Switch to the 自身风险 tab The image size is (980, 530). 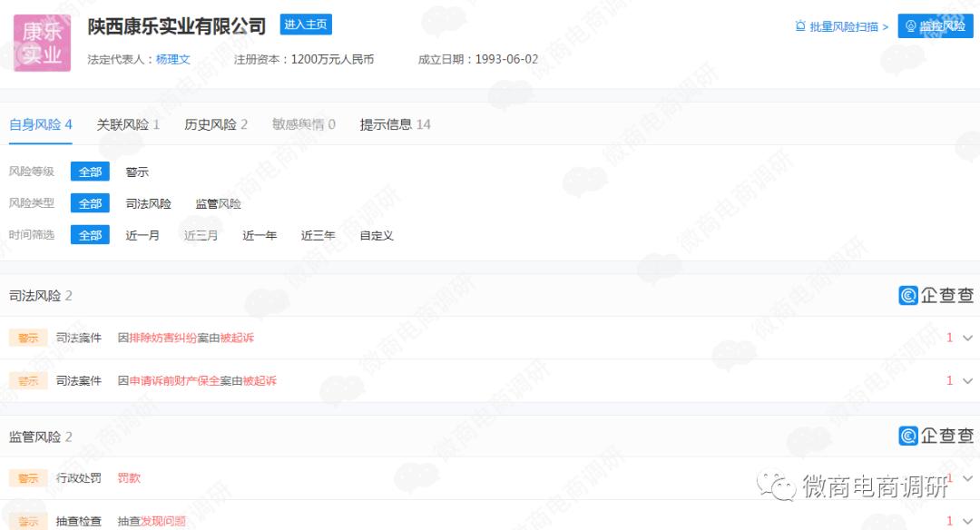click(x=41, y=124)
